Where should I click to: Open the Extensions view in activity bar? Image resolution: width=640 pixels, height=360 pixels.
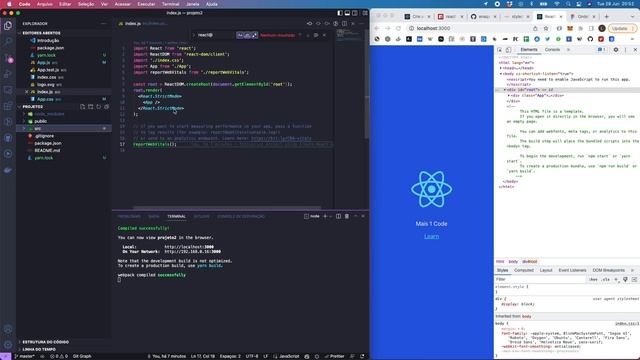[8, 106]
